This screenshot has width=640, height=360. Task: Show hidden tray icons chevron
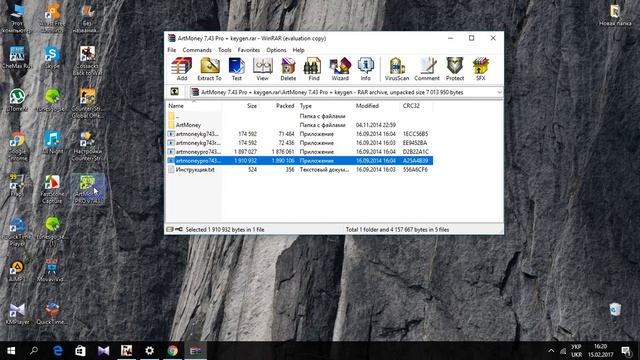pos(551,351)
